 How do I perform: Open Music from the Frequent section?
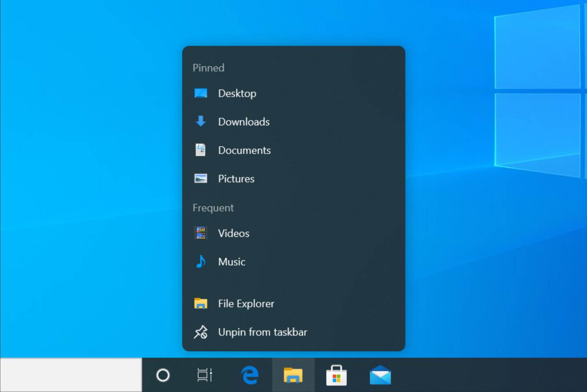pyautogui.click(x=231, y=261)
